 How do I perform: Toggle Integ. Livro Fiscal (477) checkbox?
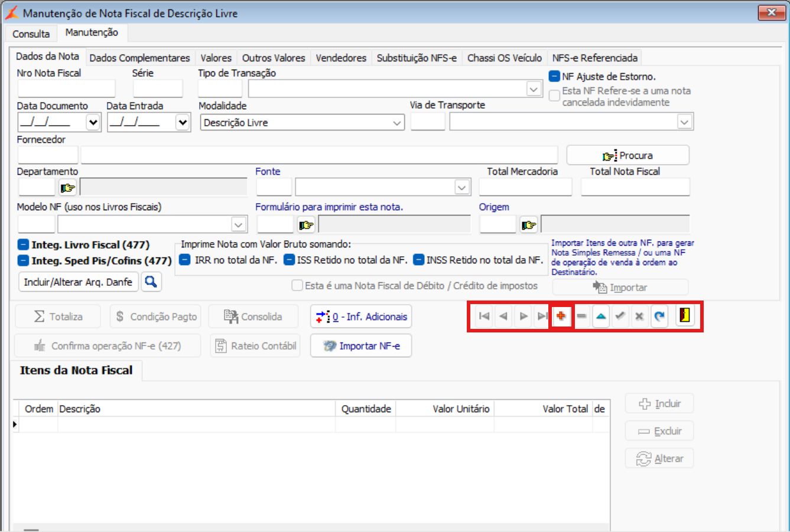pyautogui.click(x=23, y=244)
